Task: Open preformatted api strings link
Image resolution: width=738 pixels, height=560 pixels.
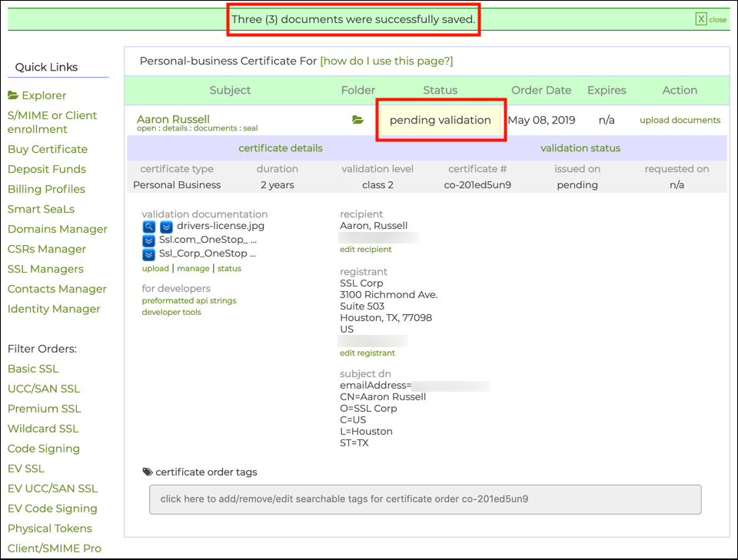Action: coord(189,301)
